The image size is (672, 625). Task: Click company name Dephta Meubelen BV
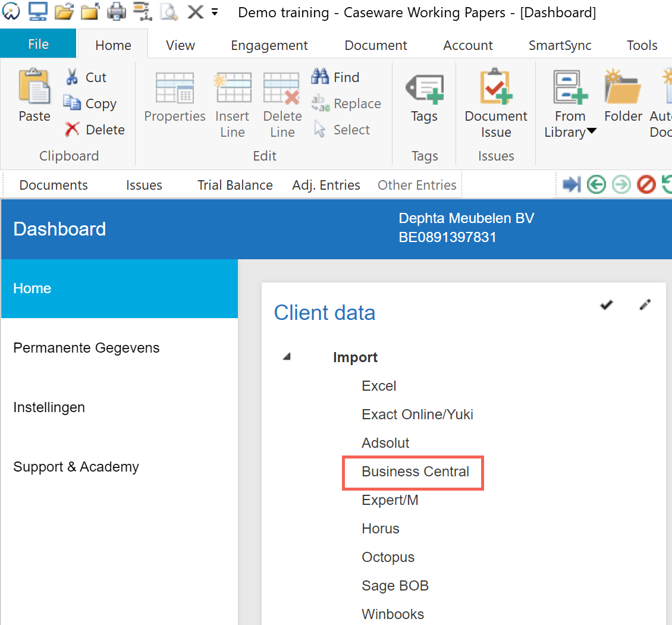(x=466, y=218)
